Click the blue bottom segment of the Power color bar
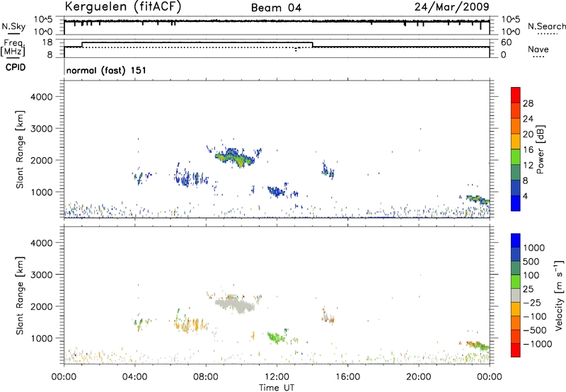Image resolution: width=566 pixels, height=392 pixels. (516, 203)
